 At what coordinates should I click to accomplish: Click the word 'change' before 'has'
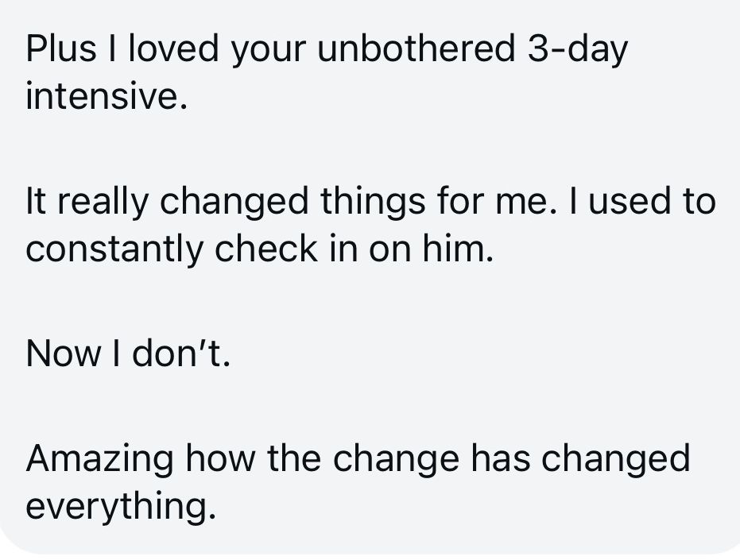pos(396,458)
